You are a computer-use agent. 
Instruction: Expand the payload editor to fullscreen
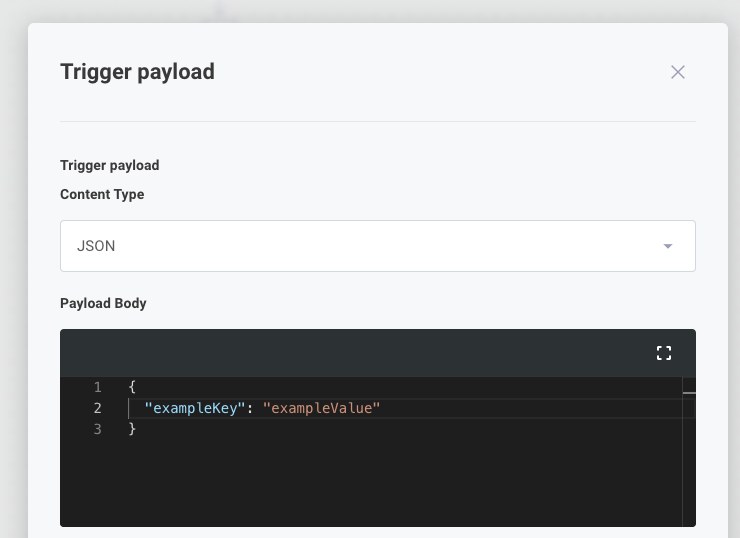664,353
